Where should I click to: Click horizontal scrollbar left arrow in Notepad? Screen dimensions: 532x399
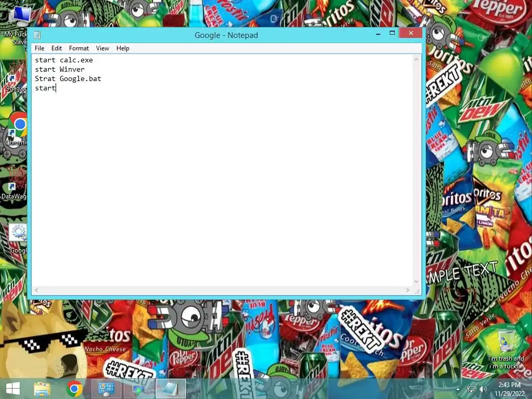[x=36, y=290]
